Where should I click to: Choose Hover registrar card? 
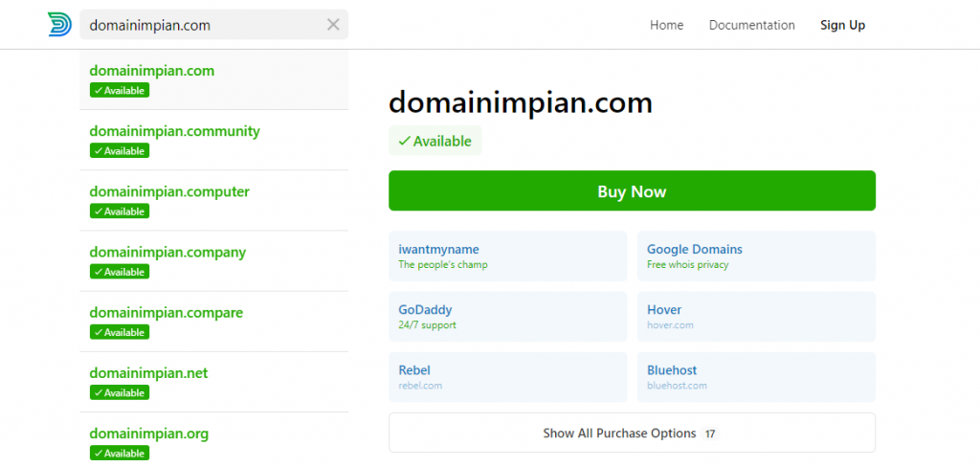pyautogui.click(x=756, y=317)
